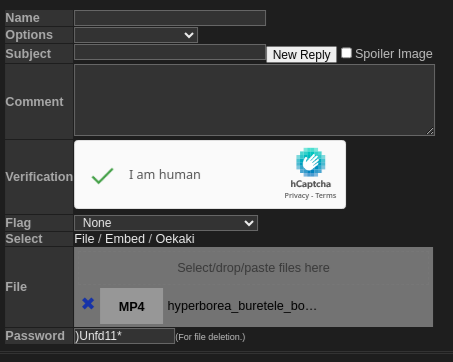Focus the Subject input field

click(170, 52)
